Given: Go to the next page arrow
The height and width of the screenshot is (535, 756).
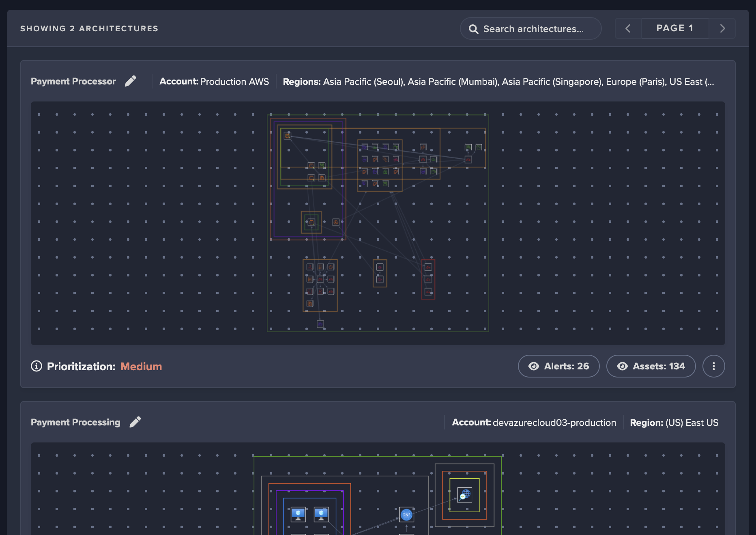Looking at the screenshot, I should click(x=722, y=28).
